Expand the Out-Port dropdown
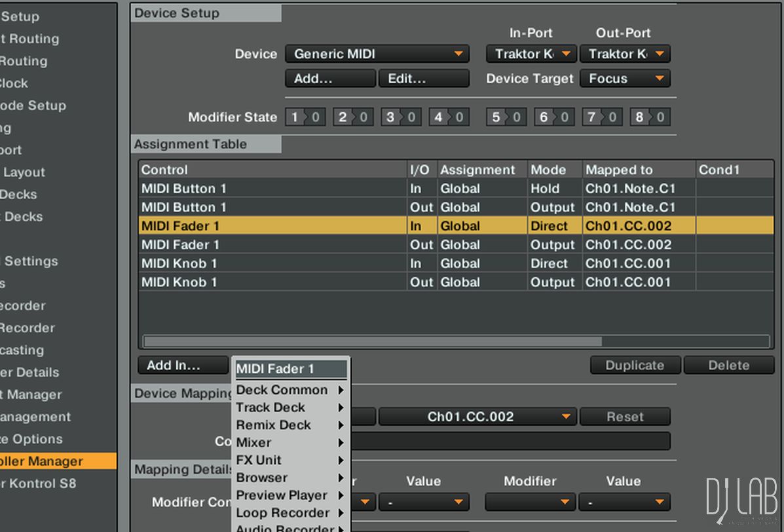 625,54
